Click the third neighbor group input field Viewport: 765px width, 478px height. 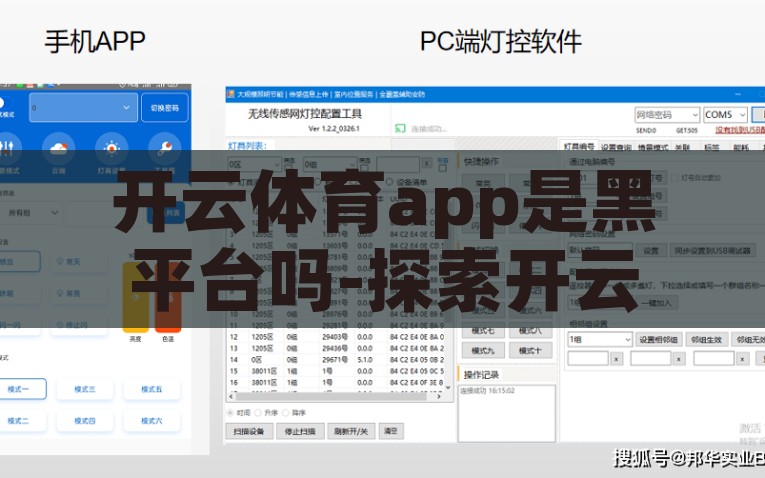click(x=714, y=358)
